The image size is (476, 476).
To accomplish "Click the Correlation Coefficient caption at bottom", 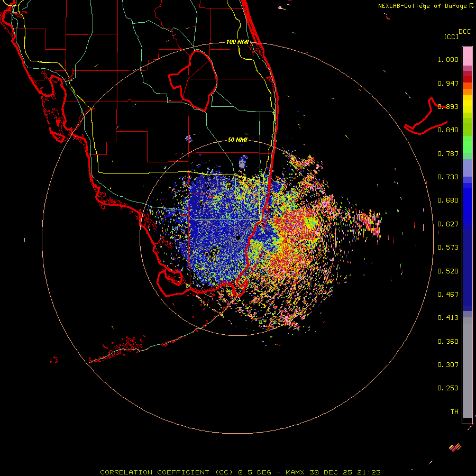I will coord(240,472).
